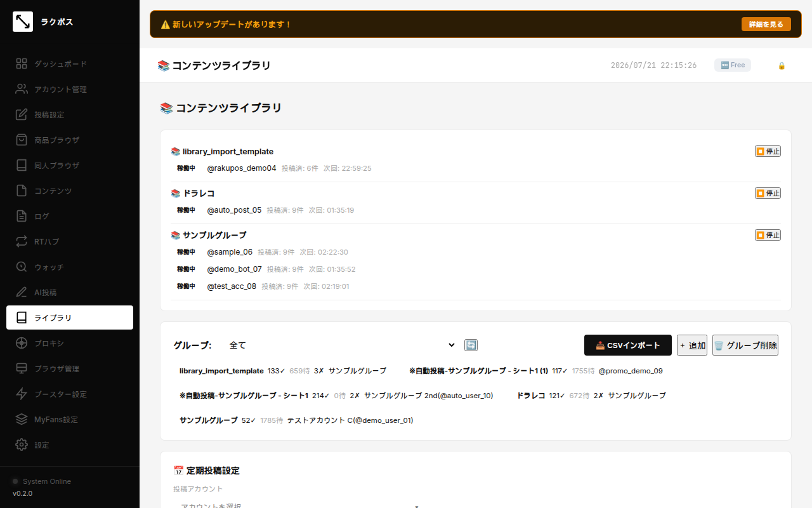Click the ログ document icon
Viewport: 812px width, 508px height.
click(x=22, y=216)
